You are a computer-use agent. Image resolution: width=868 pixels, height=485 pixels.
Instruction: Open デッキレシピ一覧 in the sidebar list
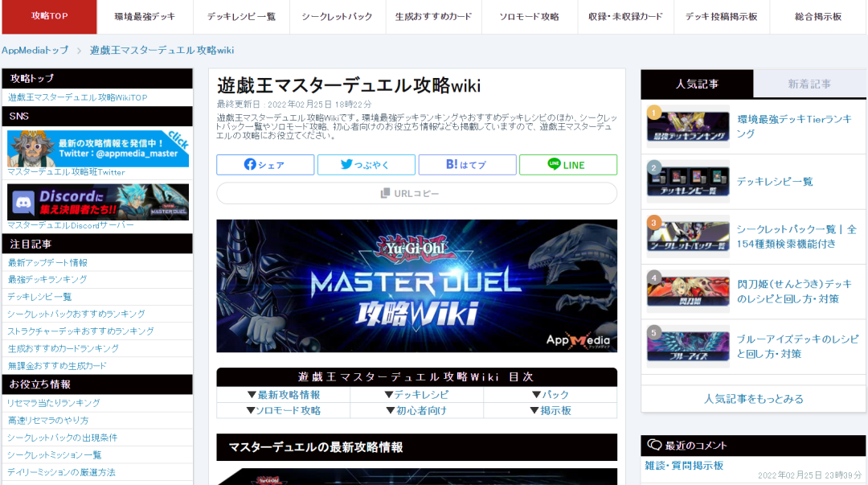tap(40, 297)
